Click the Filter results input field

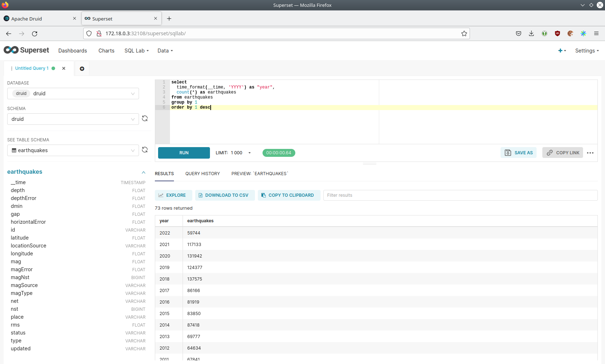[x=460, y=195]
